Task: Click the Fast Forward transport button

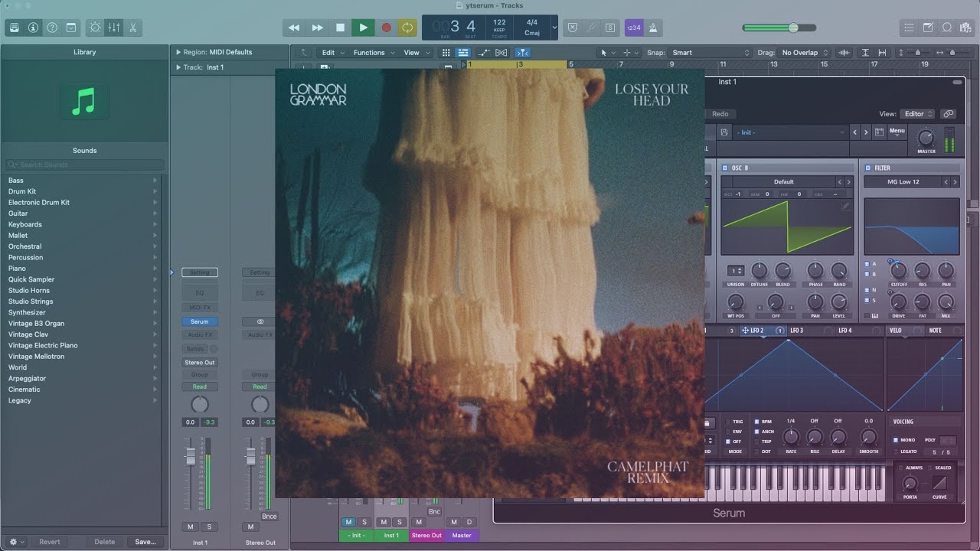Action: tap(317, 28)
